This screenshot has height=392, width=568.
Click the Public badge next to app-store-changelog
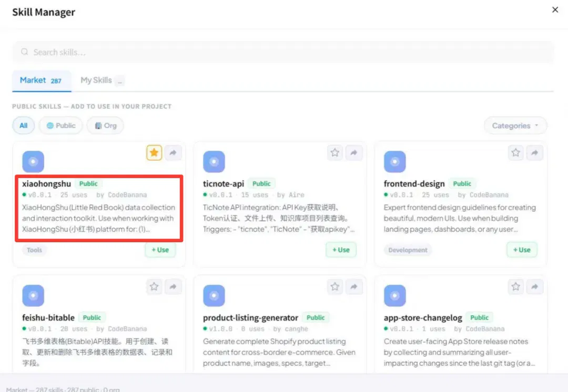tap(479, 318)
